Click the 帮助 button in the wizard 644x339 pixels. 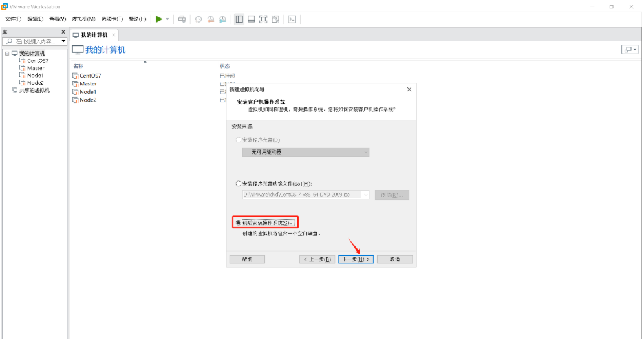(x=247, y=259)
